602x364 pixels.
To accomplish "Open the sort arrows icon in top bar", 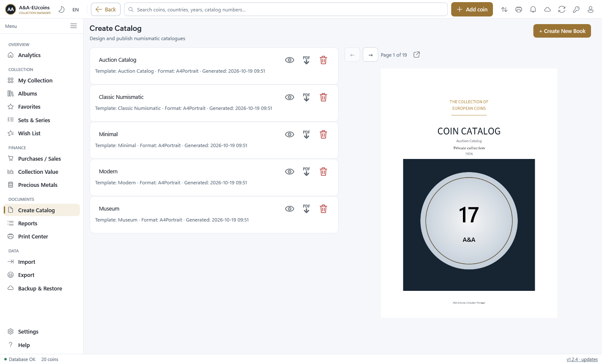I will [x=504, y=9].
